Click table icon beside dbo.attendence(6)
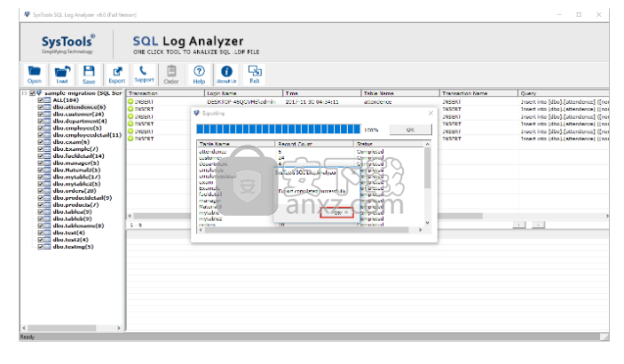 pyautogui.click(x=47, y=107)
